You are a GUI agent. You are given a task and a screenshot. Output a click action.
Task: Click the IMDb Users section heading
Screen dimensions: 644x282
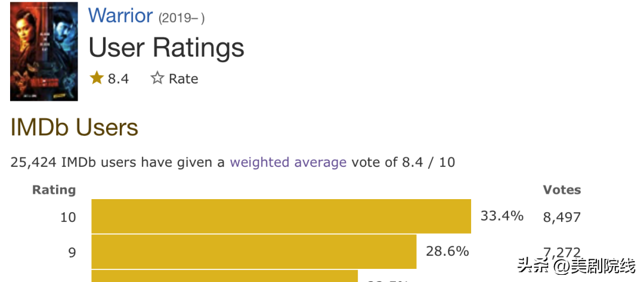[75, 128]
